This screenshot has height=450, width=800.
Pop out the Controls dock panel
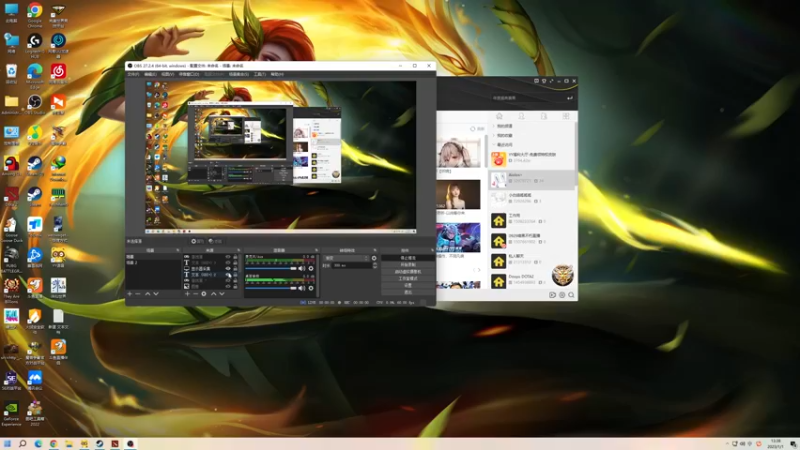[432, 250]
